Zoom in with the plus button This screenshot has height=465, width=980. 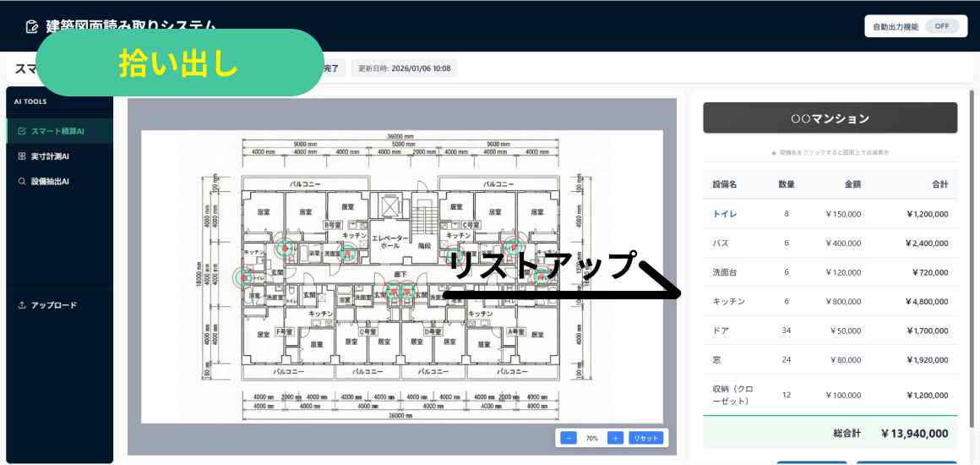[615, 437]
